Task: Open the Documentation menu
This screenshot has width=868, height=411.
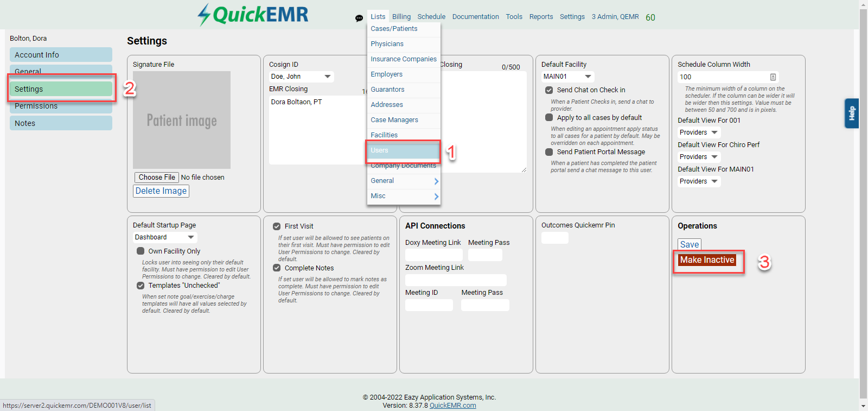Action: pos(476,17)
